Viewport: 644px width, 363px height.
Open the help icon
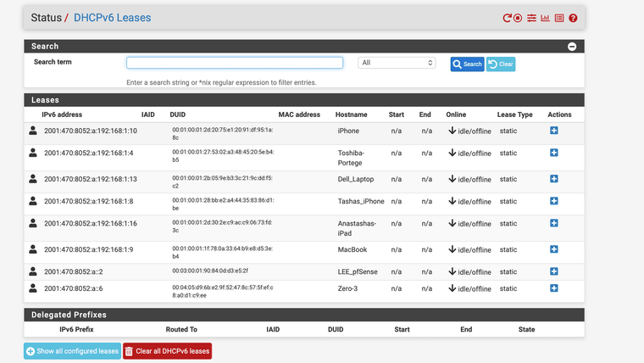tap(573, 18)
